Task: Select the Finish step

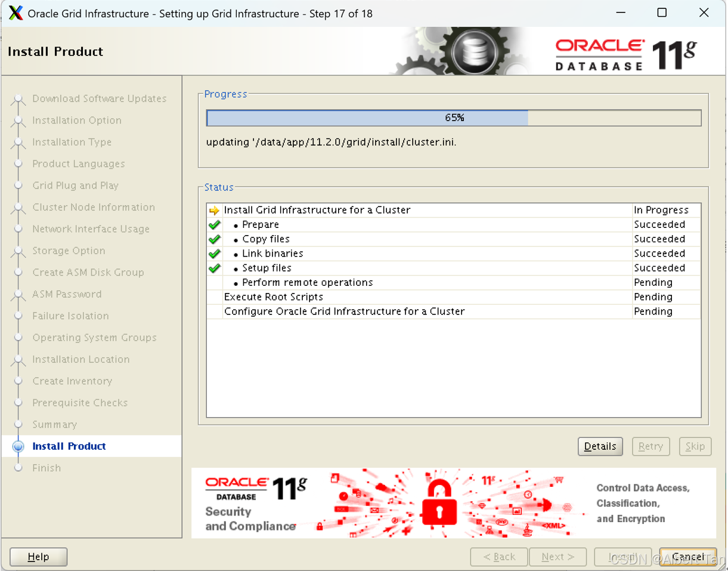Action: 47,468
